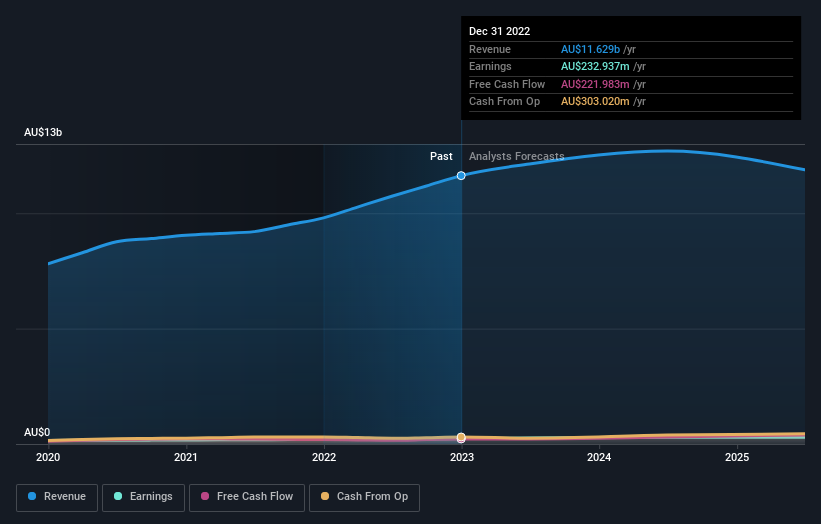Viewport: 821px width, 524px height.
Task: Click the AU$11.629b revenue value
Action: click(x=591, y=49)
